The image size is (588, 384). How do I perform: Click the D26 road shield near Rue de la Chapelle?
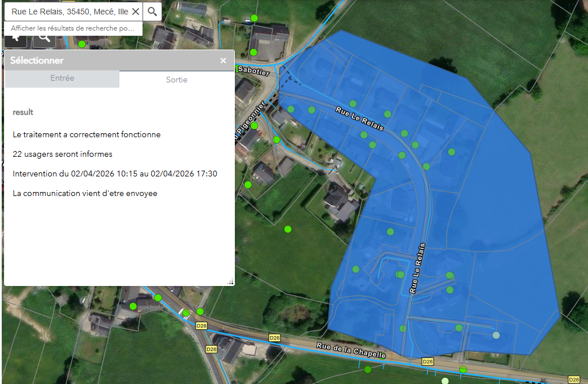pyautogui.click(x=275, y=337)
